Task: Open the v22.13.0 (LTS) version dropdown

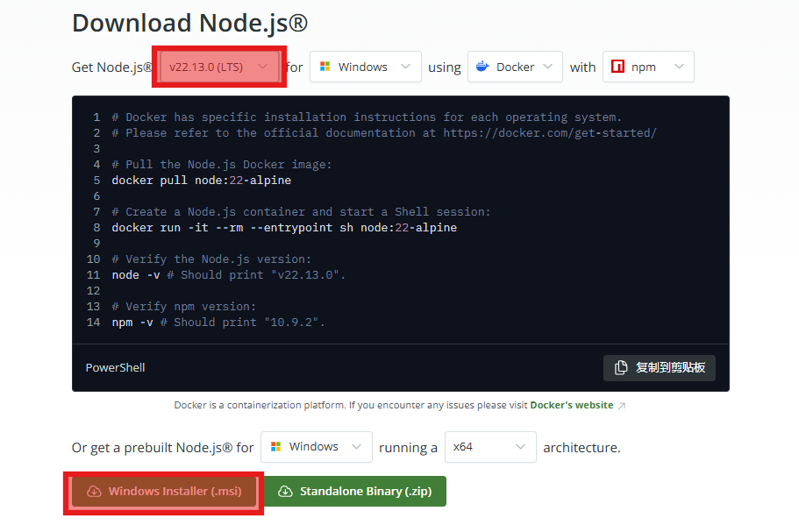Action: click(x=218, y=67)
